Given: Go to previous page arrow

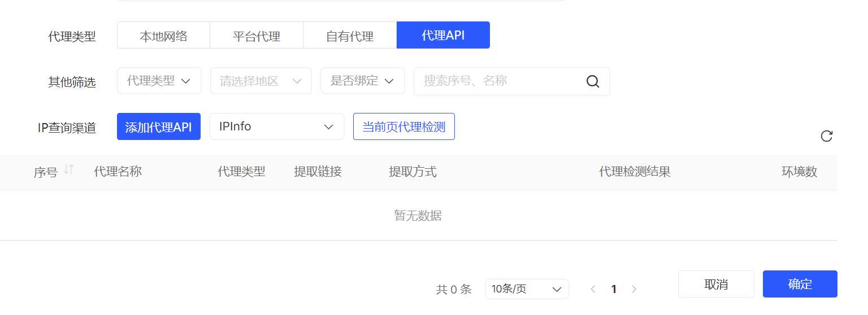Looking at the screenshot, I should point(593,289).
